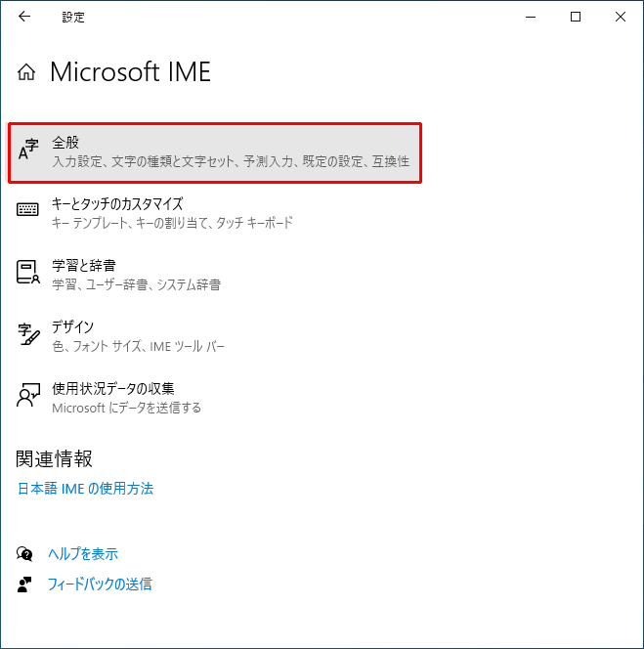644x649 pixels.
Task: Click the 学習、ユーザー辞書、システム辞書 description
Action: click(136, 284)
